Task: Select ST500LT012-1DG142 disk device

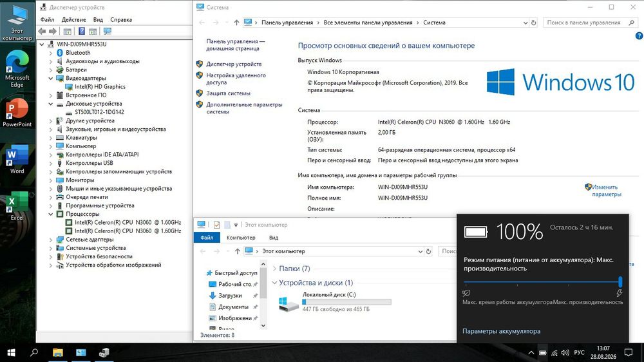Action: coord(99,112)
